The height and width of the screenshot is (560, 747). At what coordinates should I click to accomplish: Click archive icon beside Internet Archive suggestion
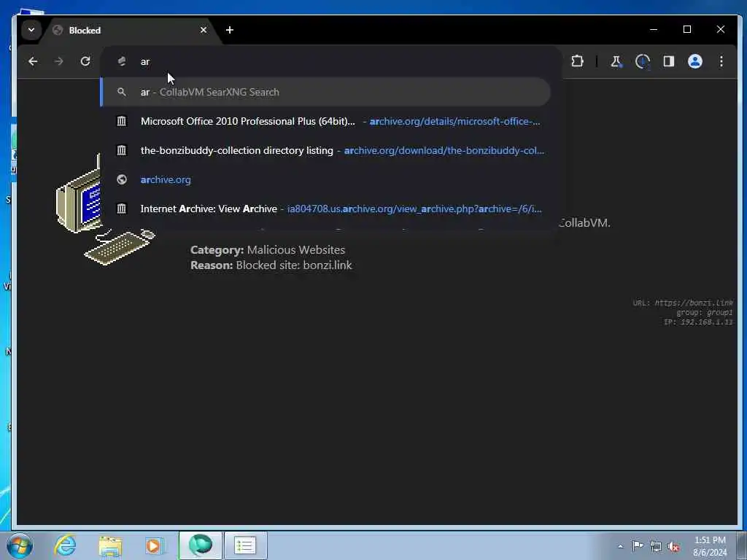(122, 209)
